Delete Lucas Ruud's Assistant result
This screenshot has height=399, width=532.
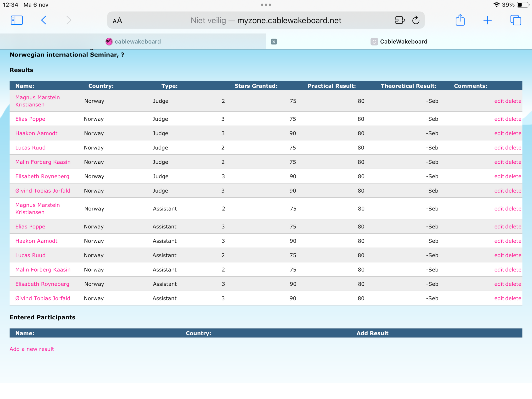[x=513, y=255]
